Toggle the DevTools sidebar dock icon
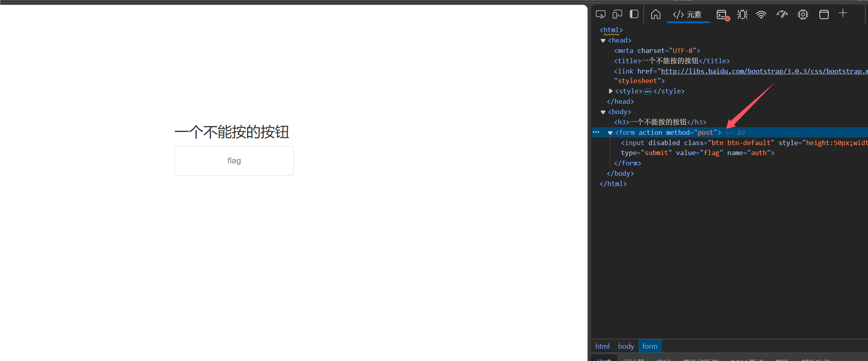868x361 pixels. 634,14
